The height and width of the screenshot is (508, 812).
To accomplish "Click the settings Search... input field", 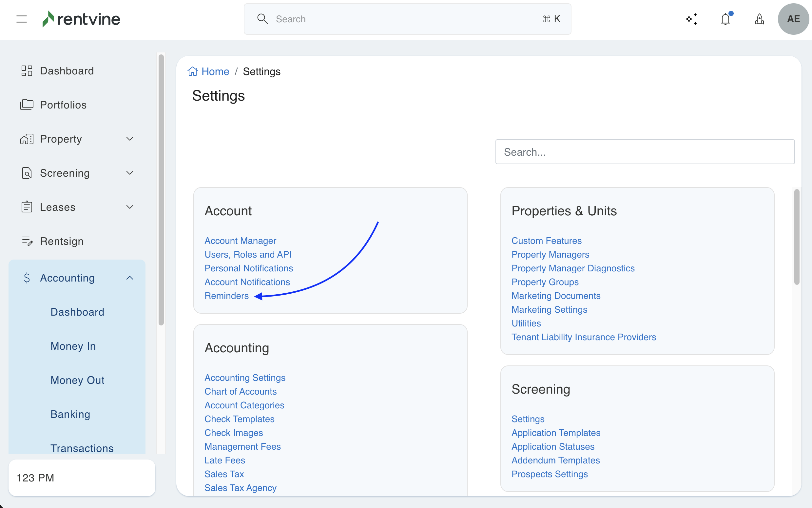I will coord(645,152).
